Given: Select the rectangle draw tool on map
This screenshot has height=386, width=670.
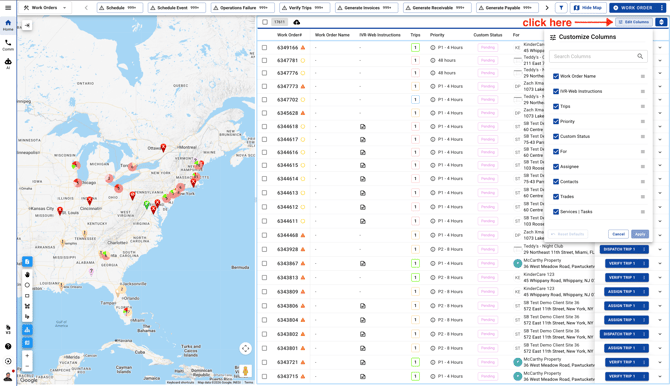Looking at the screenshot, I should point(27,296).
